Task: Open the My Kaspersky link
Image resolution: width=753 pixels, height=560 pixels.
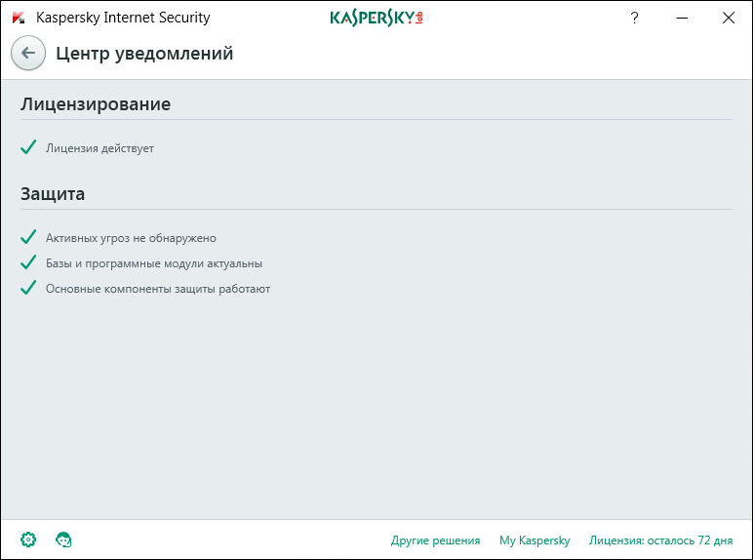Action: [535, 540]
